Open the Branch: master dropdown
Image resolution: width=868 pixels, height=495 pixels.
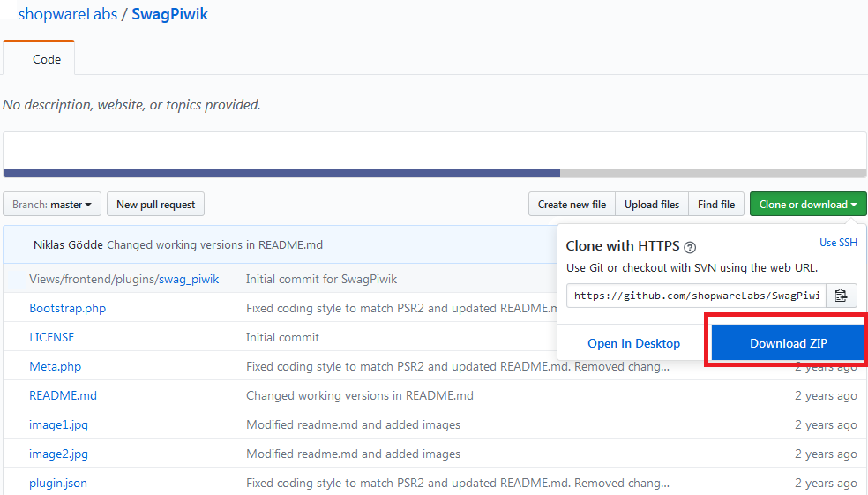point(52,205)
